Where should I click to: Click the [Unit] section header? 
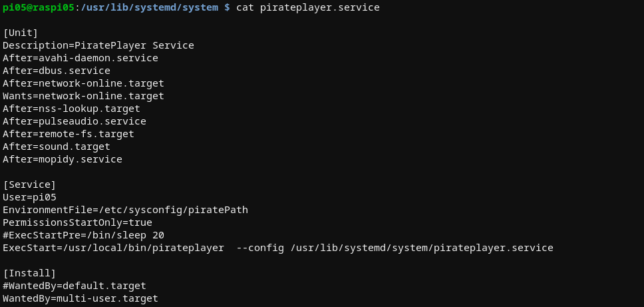coord(20,33)
